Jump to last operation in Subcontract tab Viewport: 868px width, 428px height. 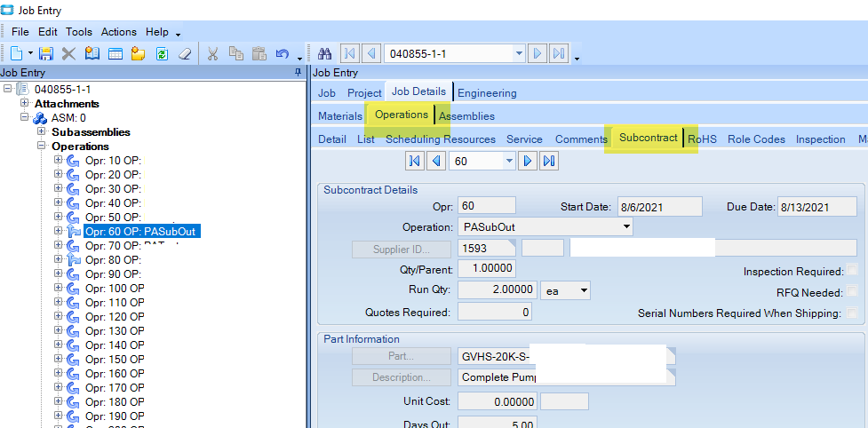click(x=549, y=161)
